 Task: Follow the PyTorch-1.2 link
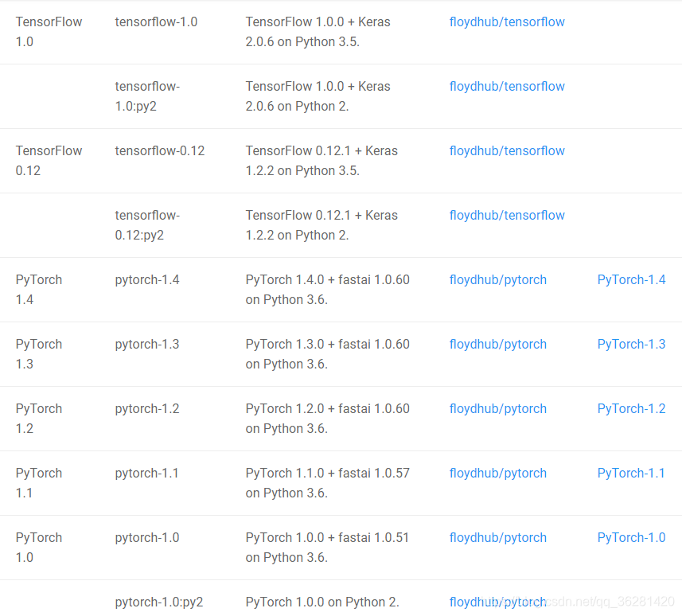point(631,408)
